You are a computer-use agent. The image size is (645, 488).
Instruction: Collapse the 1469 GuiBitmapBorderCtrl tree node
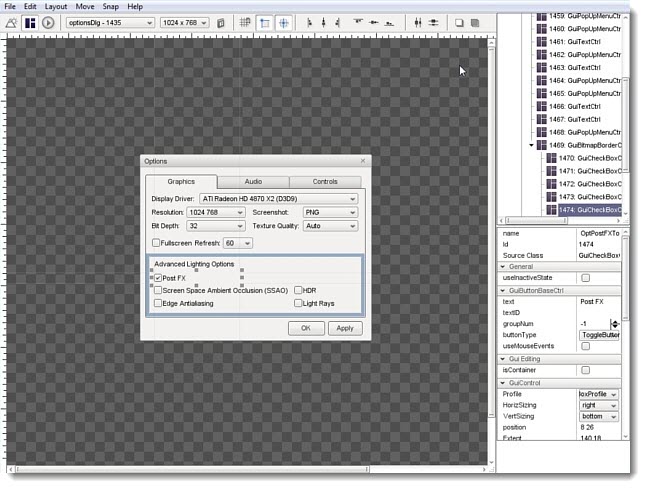click(x=532, y=145)
